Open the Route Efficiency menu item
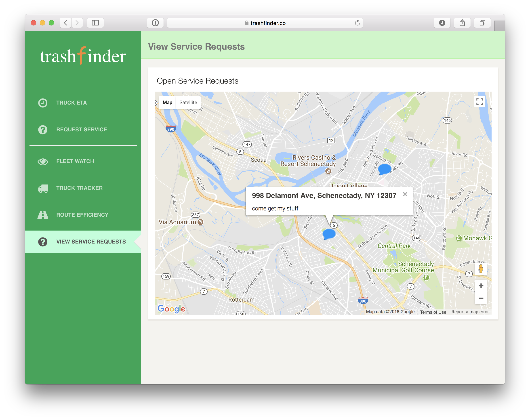This screenshot has width=530, height=420. click(x=82, y=215)
